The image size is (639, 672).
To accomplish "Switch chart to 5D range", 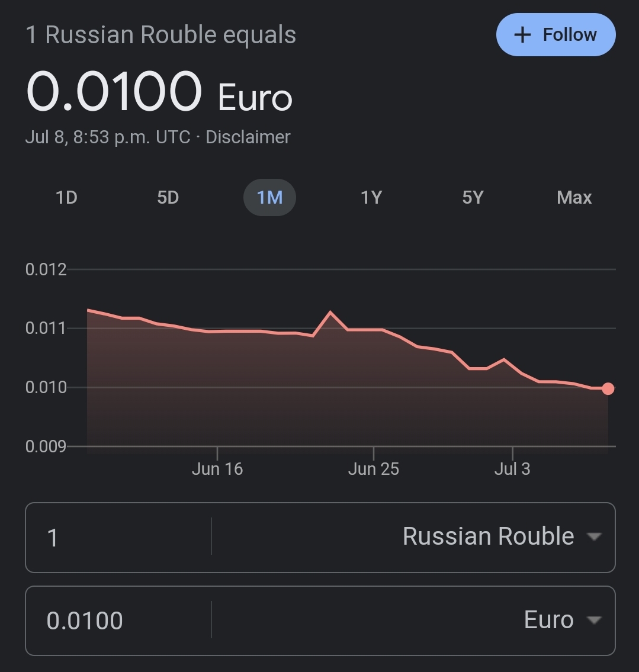I will [x=168, y=198].
